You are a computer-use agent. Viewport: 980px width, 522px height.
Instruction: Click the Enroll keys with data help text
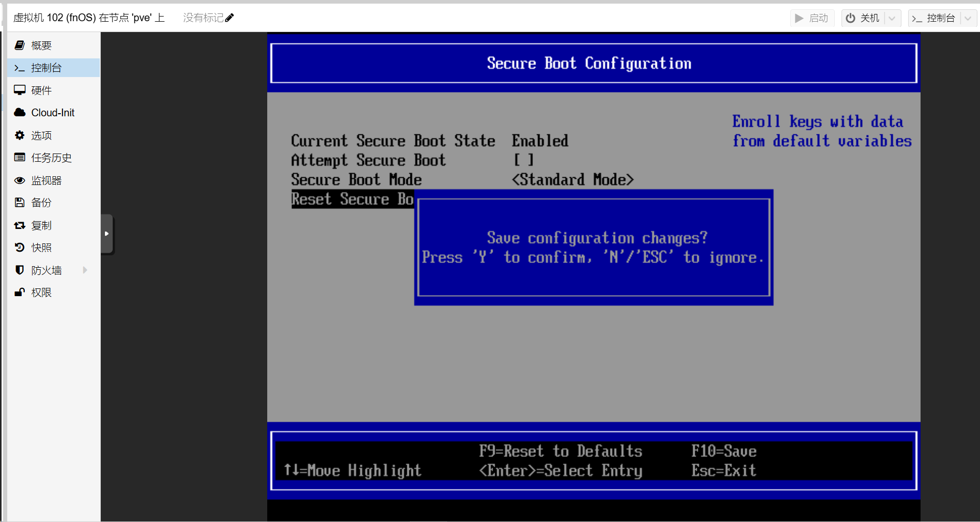pyautogui.click(x=822, y=131)
